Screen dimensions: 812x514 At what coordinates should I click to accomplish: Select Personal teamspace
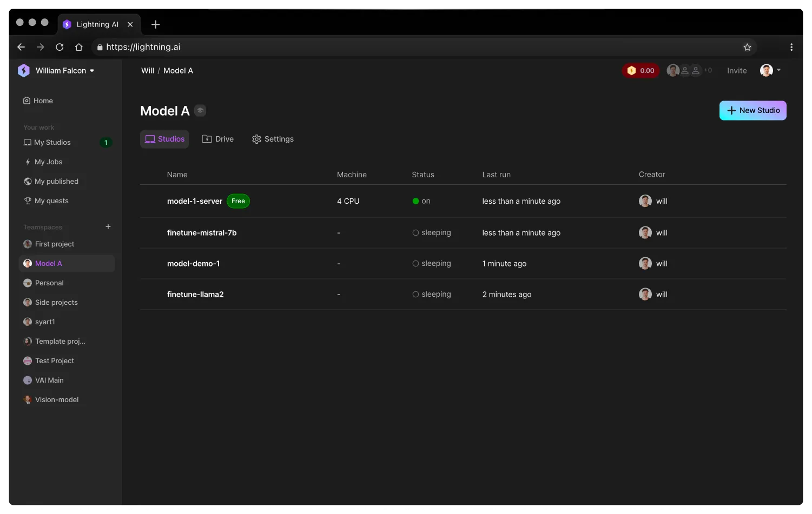[x=43, y=283]
